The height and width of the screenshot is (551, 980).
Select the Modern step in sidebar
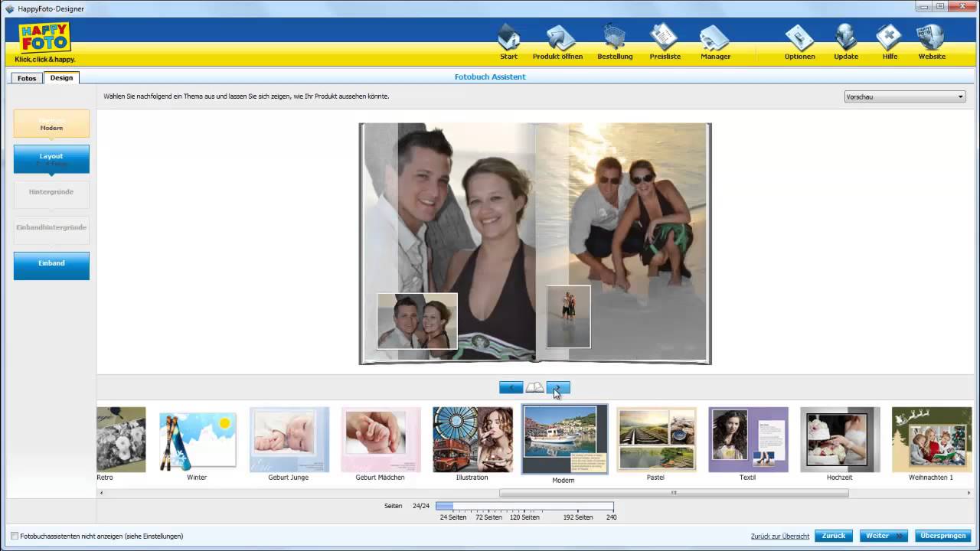tap(51, 124)
